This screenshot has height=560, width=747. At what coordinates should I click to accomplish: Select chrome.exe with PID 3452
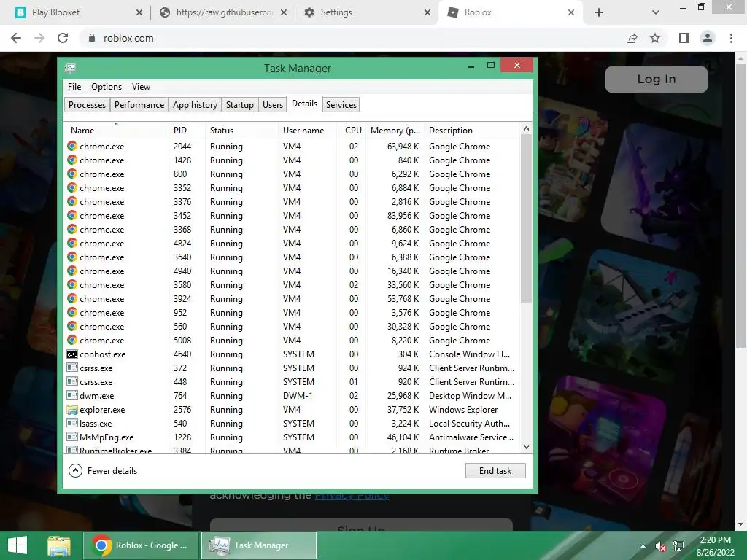tap(292, 216)
